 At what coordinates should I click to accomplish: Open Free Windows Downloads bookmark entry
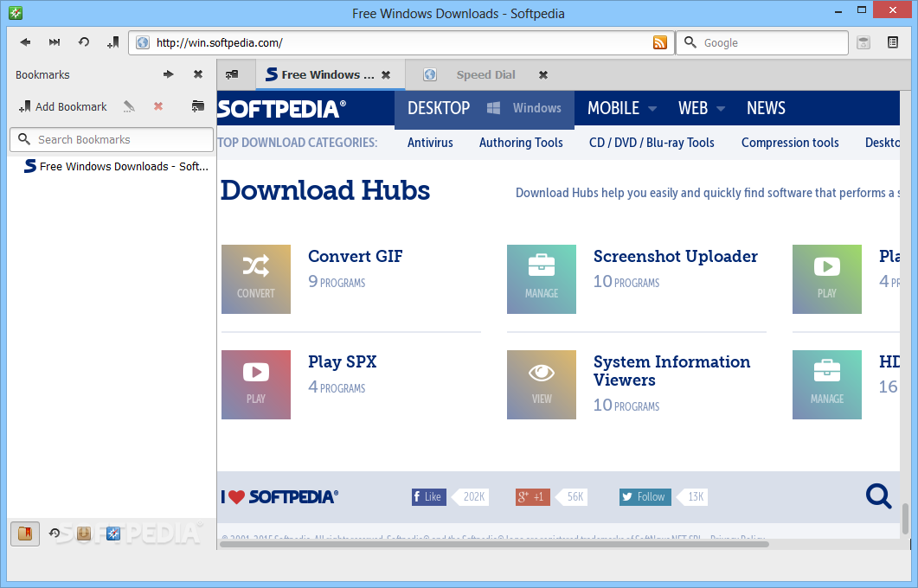point(116,167)
